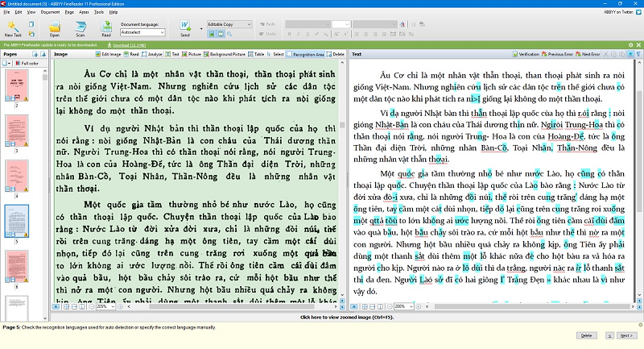The width and height of the screenshot is (644, 349).
Task: Select the Edit Image tool
Action: (x=109, y=54)
